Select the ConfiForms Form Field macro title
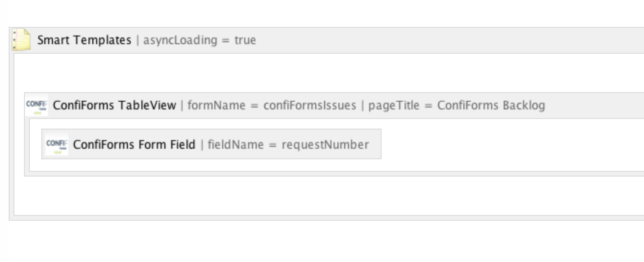 (x=134, y=144)
